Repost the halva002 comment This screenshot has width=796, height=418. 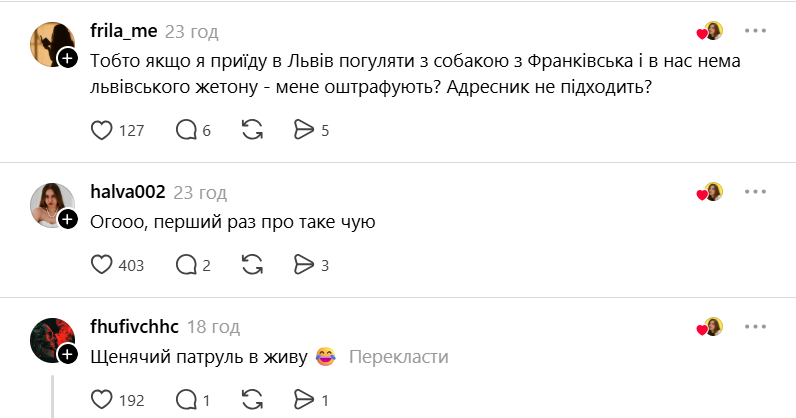(253, 265)
